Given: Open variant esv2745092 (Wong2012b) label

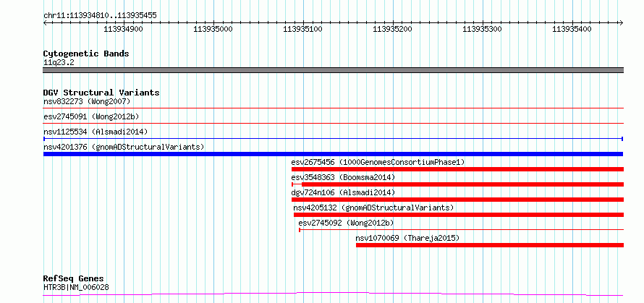Looking at the screenshot, I should [346, 223].
